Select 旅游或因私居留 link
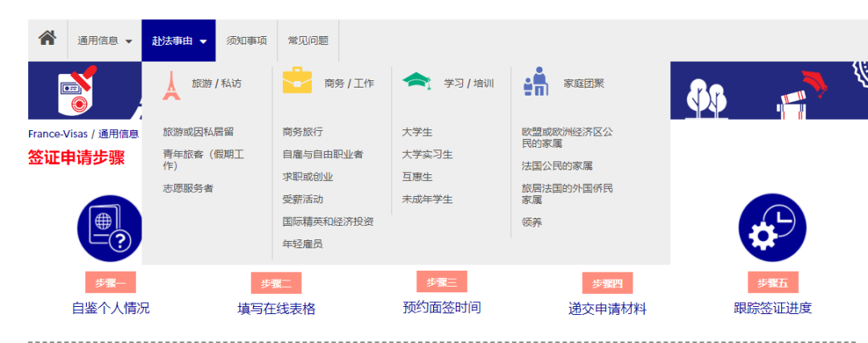This screenshot has height=343, width=868. tap(199, 132)
